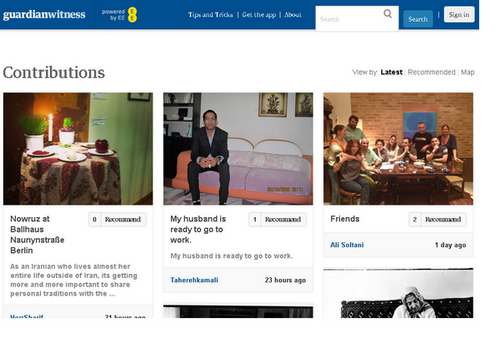Recommend the Friends contribution
The height and width of the screenshot is (363, 500).
(x=443, y=219)
